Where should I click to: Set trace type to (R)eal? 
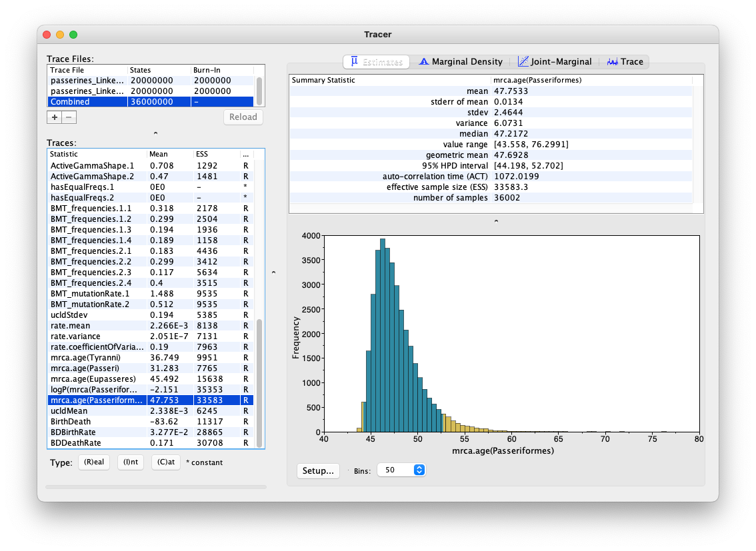[94, 462]
